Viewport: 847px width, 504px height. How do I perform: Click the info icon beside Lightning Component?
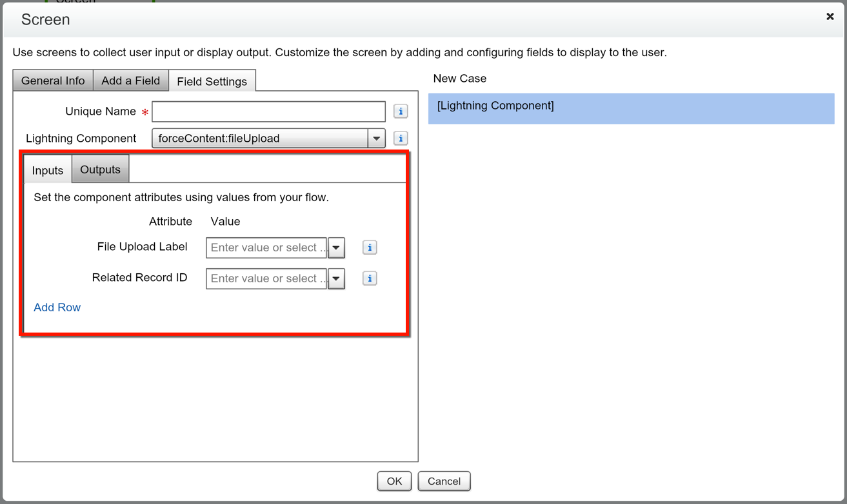click(x=401, y=139)
